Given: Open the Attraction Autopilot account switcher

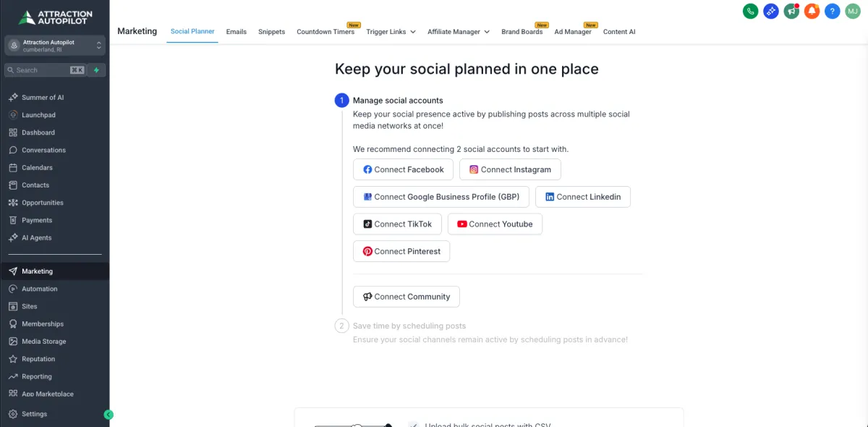Looking at the screenshot, I should (x=55, y=46).
